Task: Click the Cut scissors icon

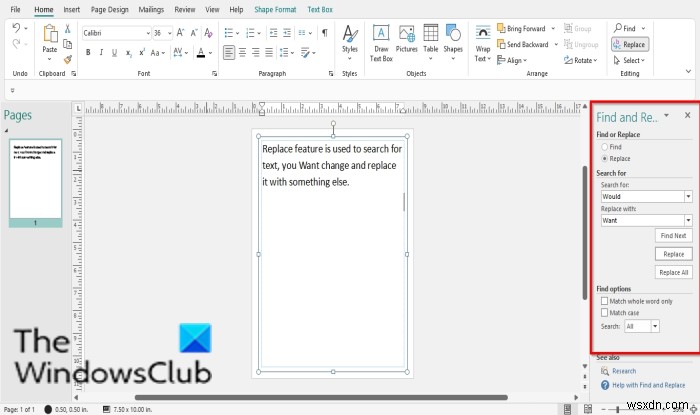Action: pyautogui.click(x=67, y=29)
